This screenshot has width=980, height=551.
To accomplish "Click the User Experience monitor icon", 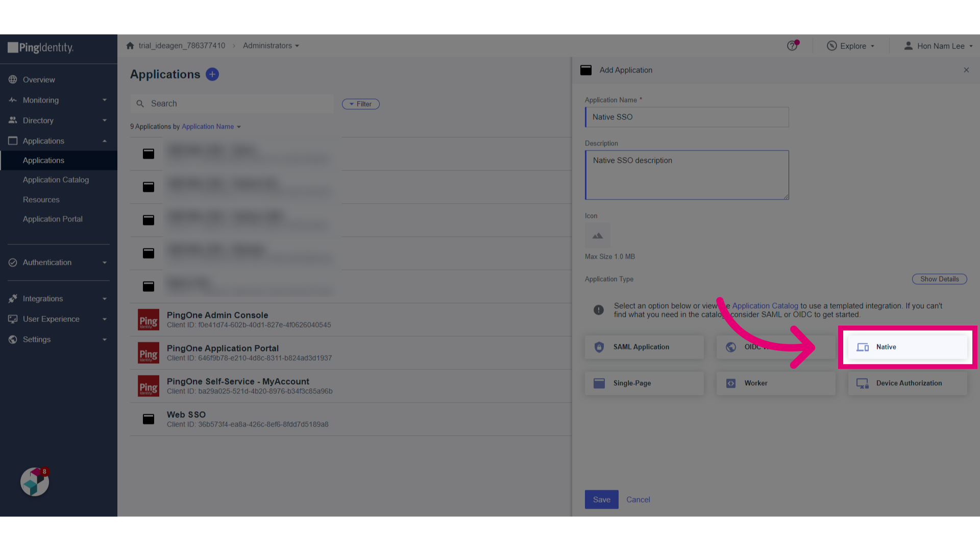I will coord(13,319).
